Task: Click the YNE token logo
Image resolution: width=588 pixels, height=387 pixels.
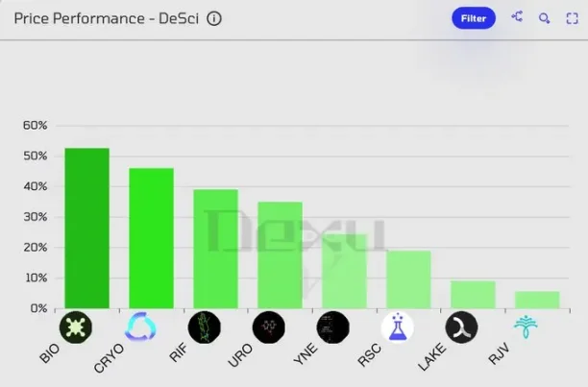Action: point(333,327)
